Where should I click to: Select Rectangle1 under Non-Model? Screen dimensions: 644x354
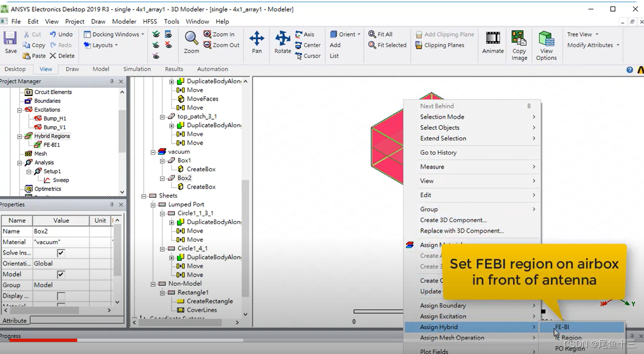pyautogui.click(x=193, y=293)
